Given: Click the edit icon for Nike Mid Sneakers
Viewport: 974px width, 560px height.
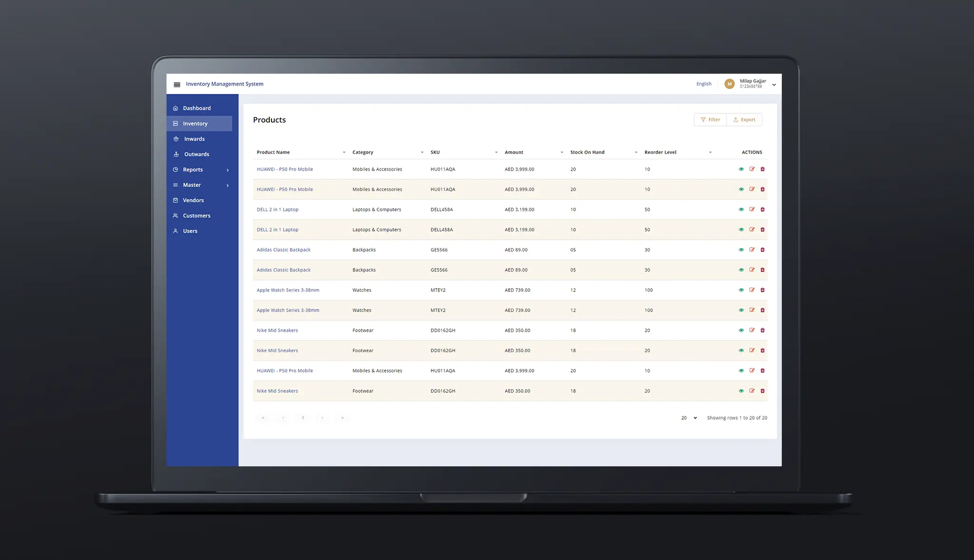Looking at the screenshot, I should point(751,330).
